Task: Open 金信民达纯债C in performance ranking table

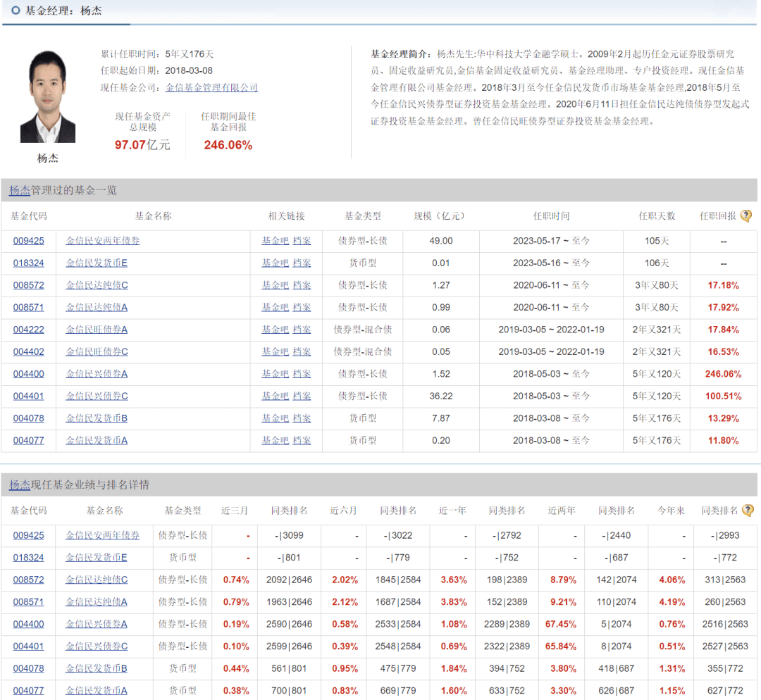Action: 97,580
